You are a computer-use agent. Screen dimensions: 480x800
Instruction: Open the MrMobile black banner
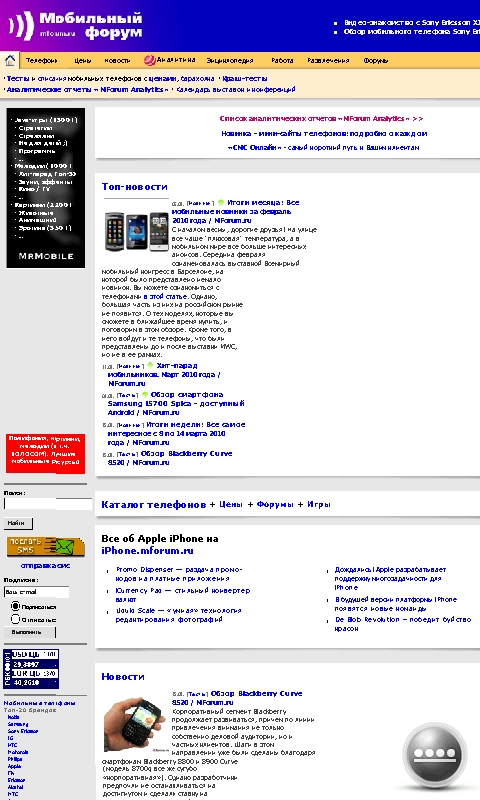[45, 188]
